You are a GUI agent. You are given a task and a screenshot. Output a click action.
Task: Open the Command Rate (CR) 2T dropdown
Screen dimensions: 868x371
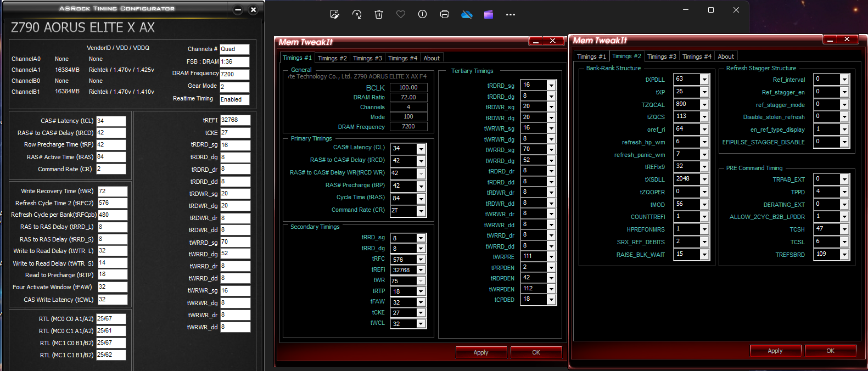[421, 211]
